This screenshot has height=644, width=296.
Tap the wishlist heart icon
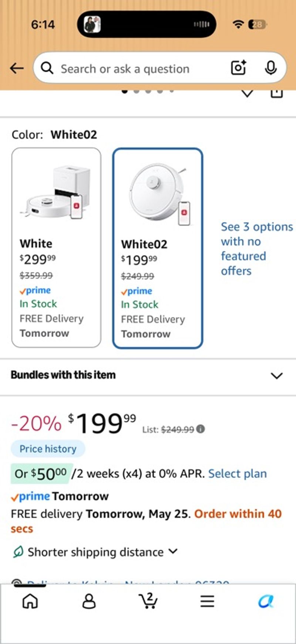[247, 93]
